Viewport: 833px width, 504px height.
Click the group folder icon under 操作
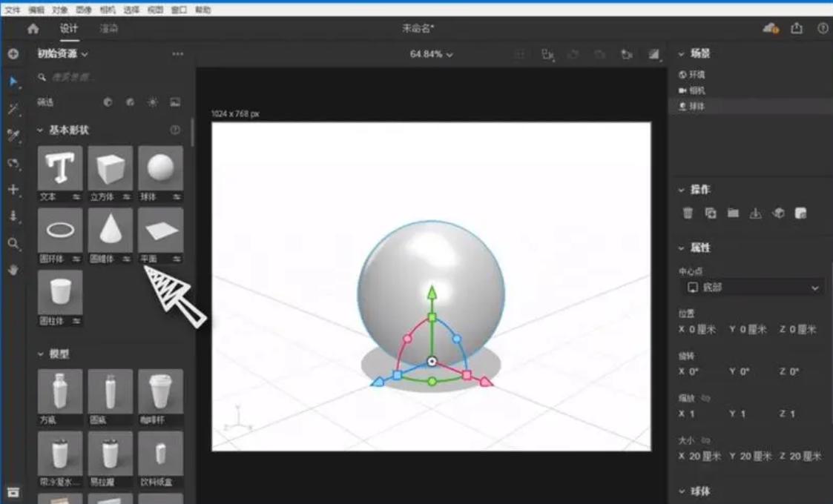click(x=733, y=213)
